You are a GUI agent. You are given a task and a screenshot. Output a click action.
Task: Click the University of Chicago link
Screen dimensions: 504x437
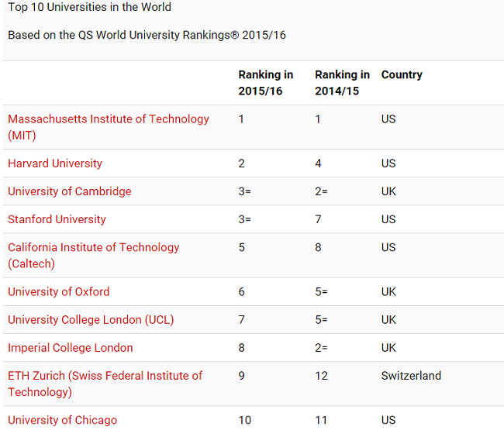pyautogui.click(x=63, y=420)
